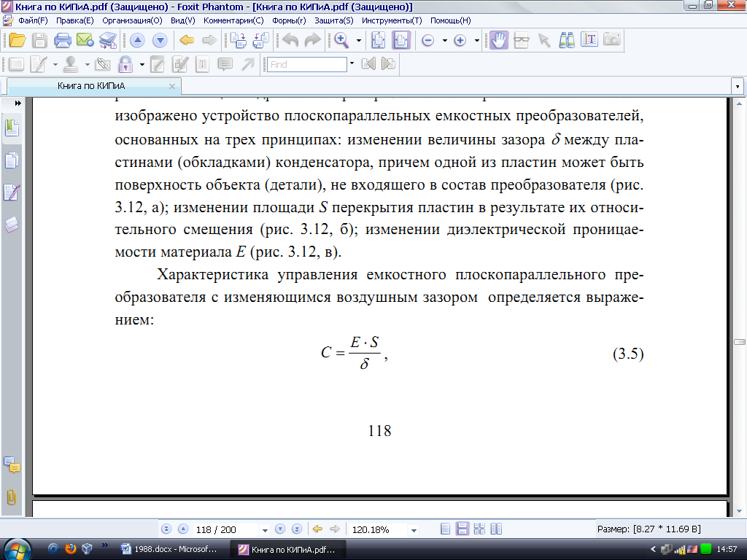This screenshot has height=560, width=747.
Task: Open the padlock dropdown arrow
Action: coord(142,64)
